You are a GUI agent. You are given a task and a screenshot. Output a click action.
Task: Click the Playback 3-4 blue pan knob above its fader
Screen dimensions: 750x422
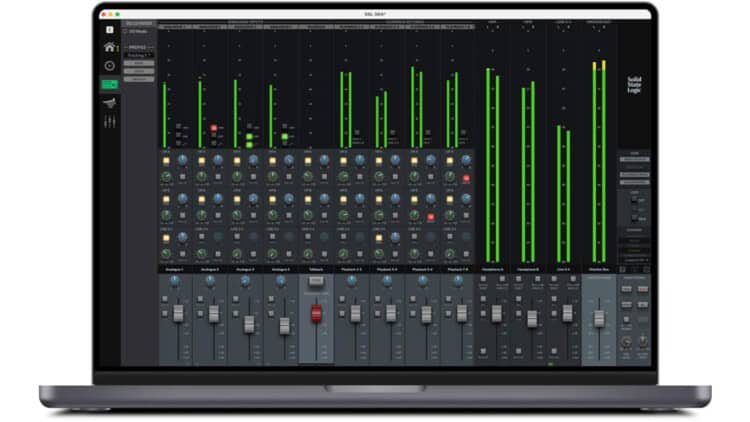[387, 281]
